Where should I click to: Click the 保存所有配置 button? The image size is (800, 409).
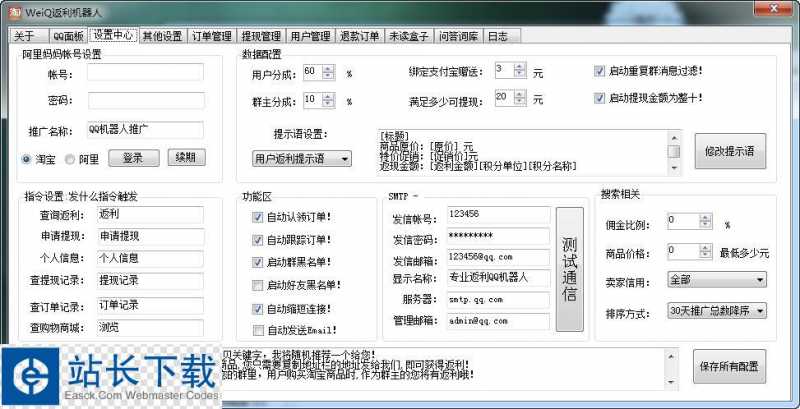(x=729, y=366)
